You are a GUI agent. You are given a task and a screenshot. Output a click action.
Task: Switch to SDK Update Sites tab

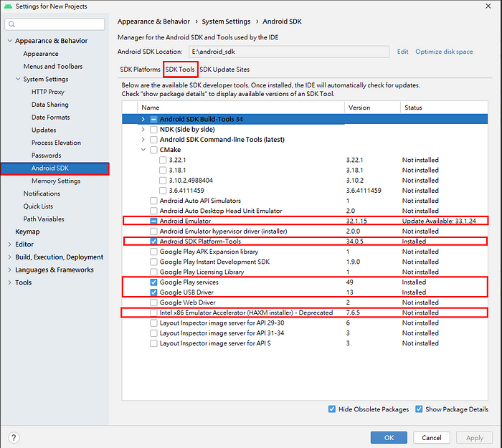[224, 70]
